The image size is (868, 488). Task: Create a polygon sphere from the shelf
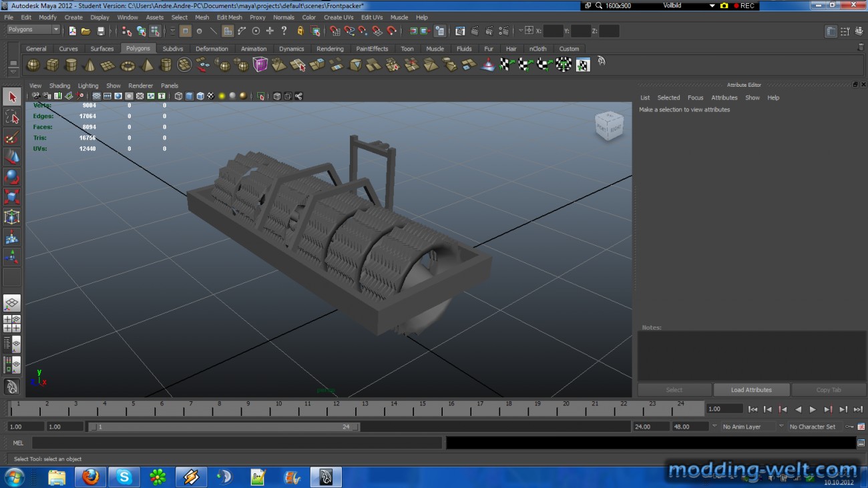click(x=33, y=65)
